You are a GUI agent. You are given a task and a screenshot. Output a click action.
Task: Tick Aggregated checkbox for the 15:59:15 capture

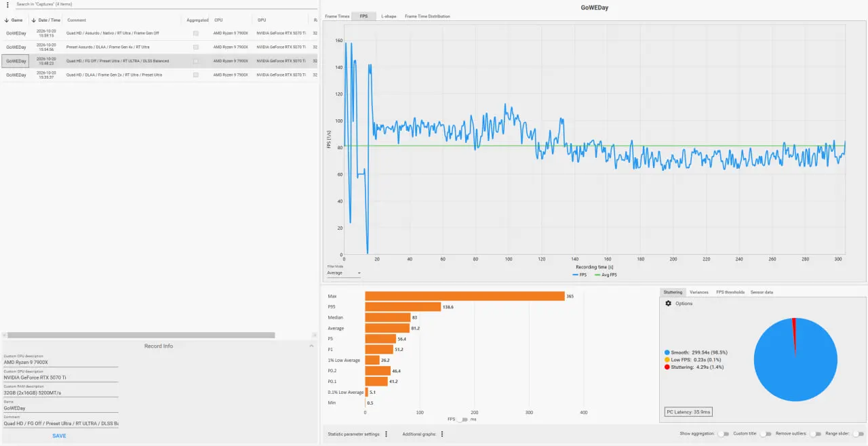pyautogui.click(x=196, y=33)
